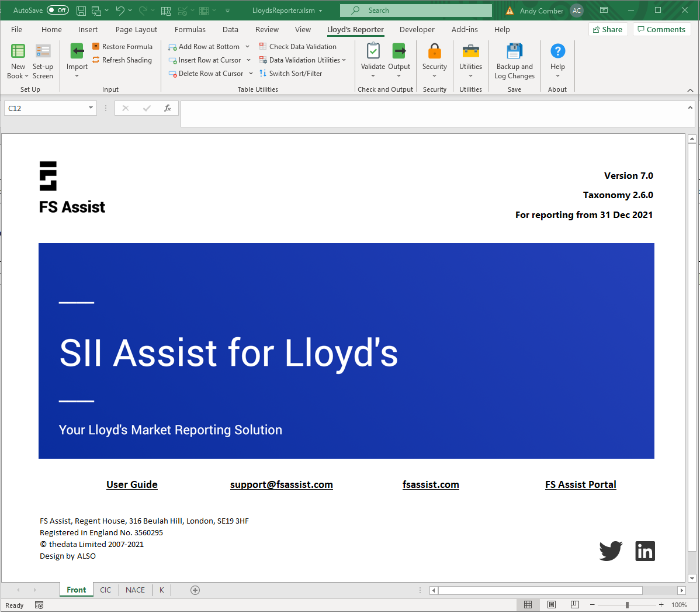Click the macro recording status icon
The image size is (700, 613).
tap(39, 605)
